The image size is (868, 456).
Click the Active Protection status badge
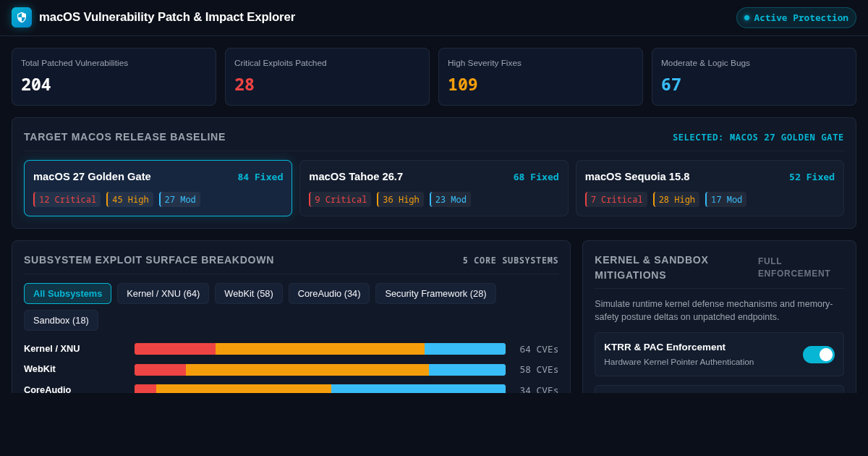796,17
